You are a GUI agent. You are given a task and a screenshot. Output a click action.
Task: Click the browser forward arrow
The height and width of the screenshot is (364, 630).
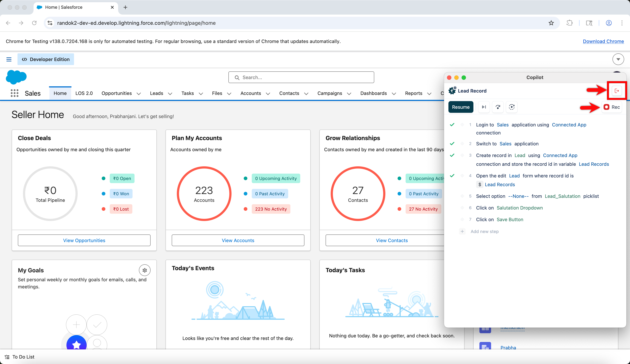tap(21, 23)
